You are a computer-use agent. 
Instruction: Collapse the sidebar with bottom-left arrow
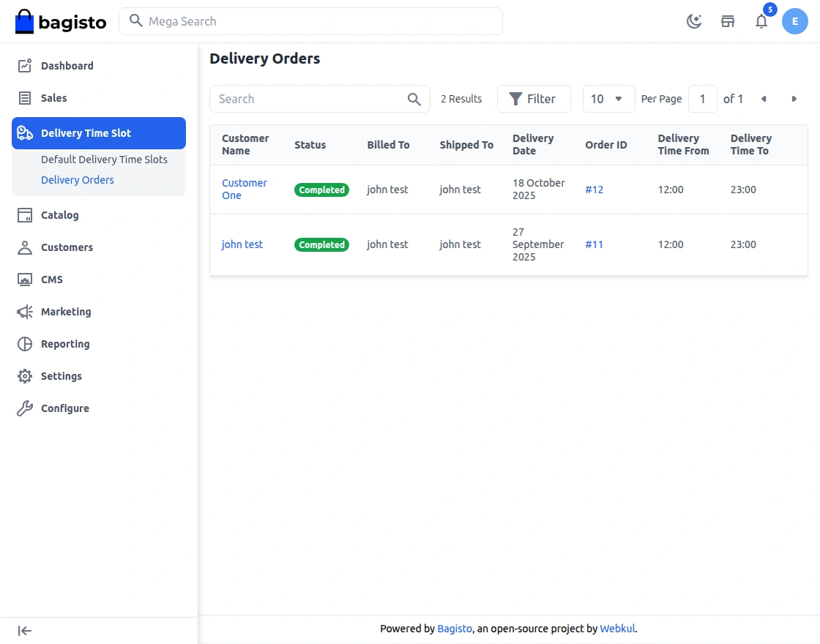[x=24, y=630]
